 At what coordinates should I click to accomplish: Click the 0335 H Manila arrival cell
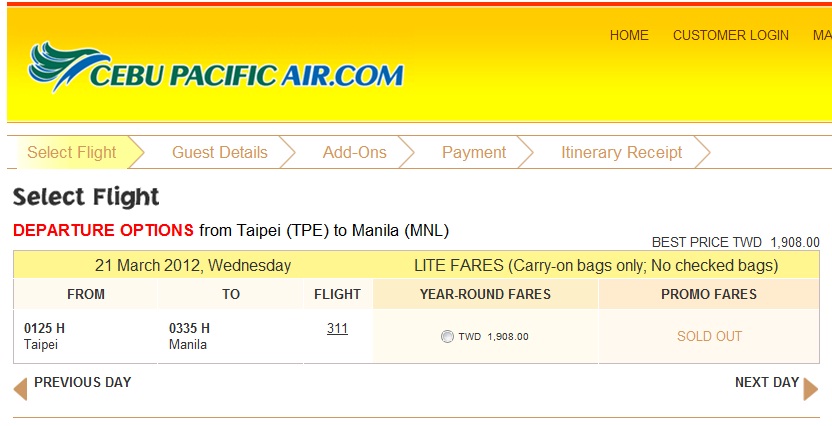tap(230, 336)
